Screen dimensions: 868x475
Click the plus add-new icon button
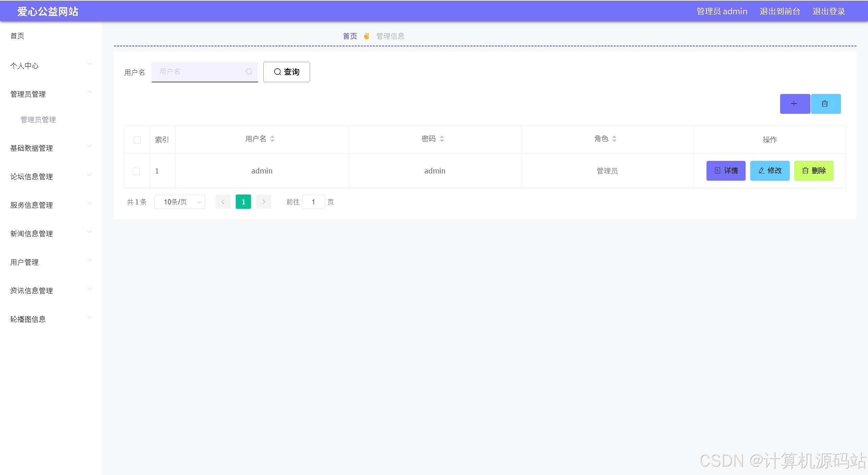794,104
